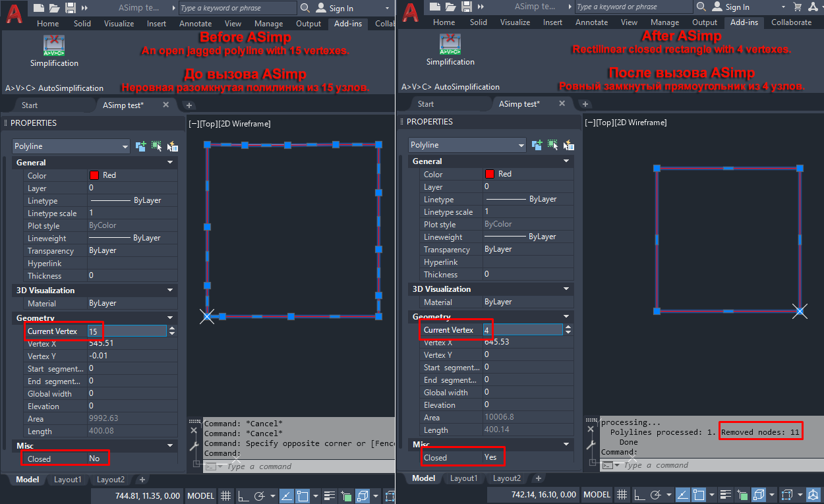Switch to Layout1 tab in right window
The image size is (824, 504).
point(463,478)
